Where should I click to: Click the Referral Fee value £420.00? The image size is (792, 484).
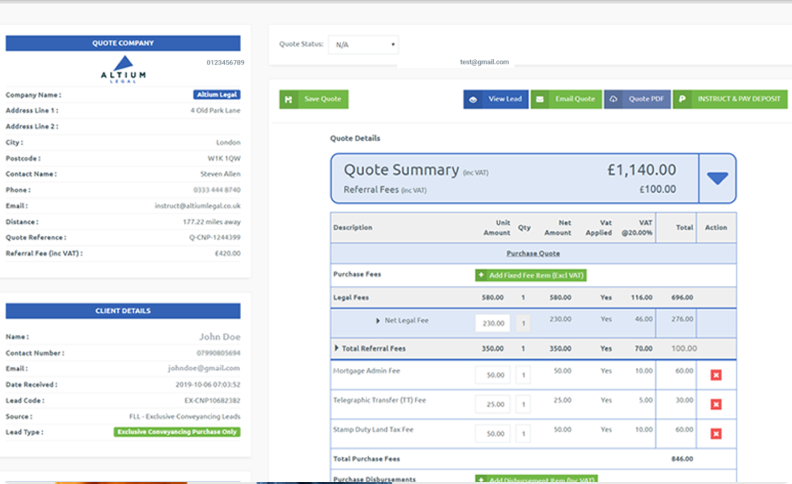[228, 254]
